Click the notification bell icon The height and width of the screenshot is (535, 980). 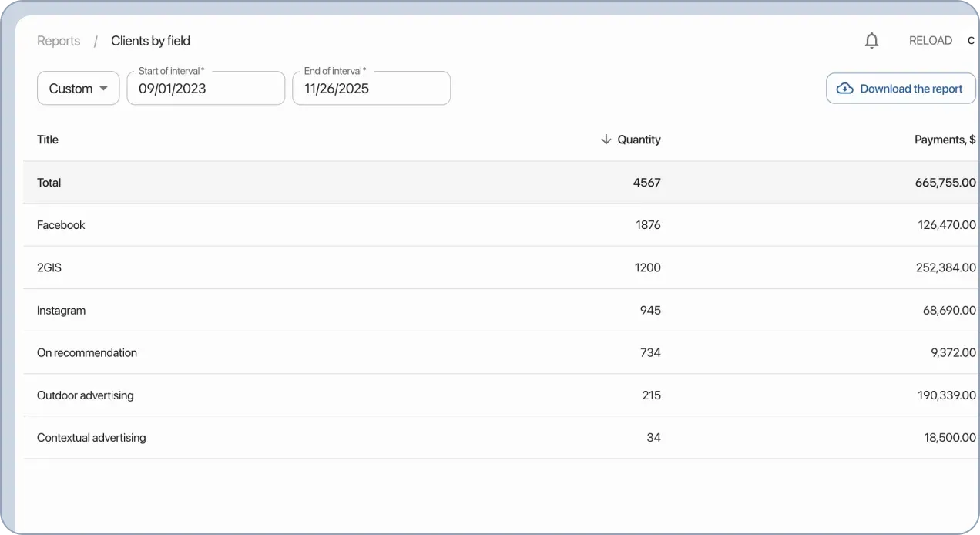[871, 41]
